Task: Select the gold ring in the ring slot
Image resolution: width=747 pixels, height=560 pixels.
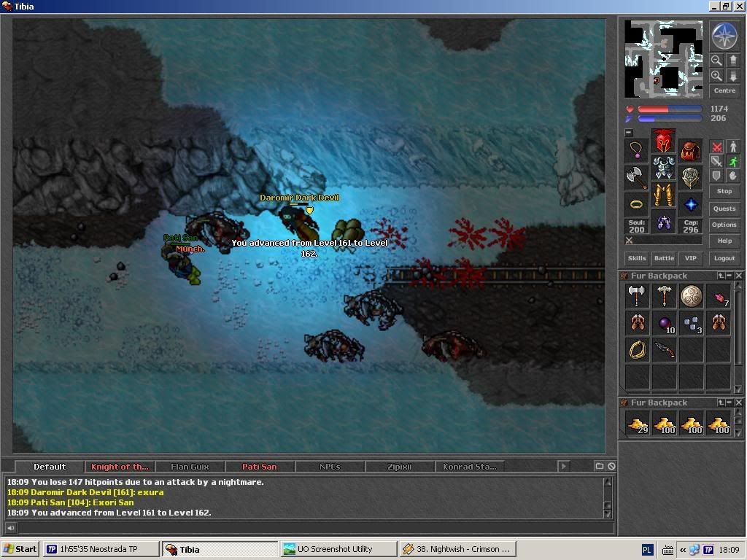Action: click(636, 205)
